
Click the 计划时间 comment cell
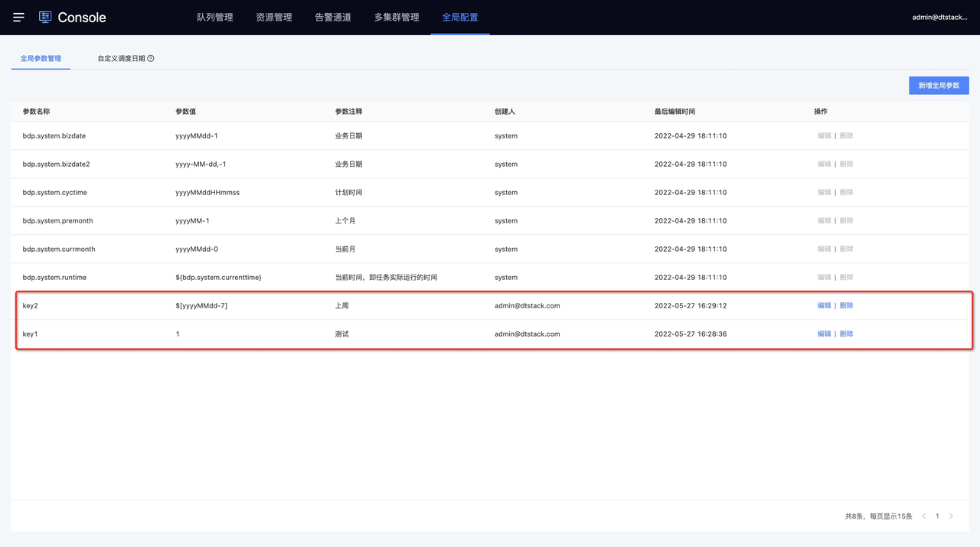(348, 192)
